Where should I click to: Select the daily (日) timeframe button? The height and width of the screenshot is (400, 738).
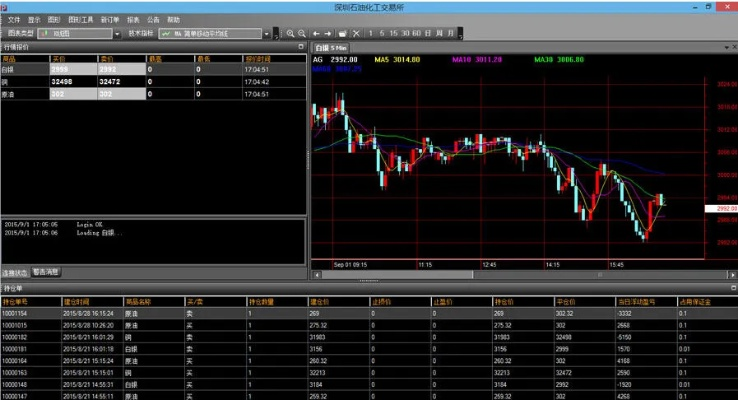(x=428, y=33)
